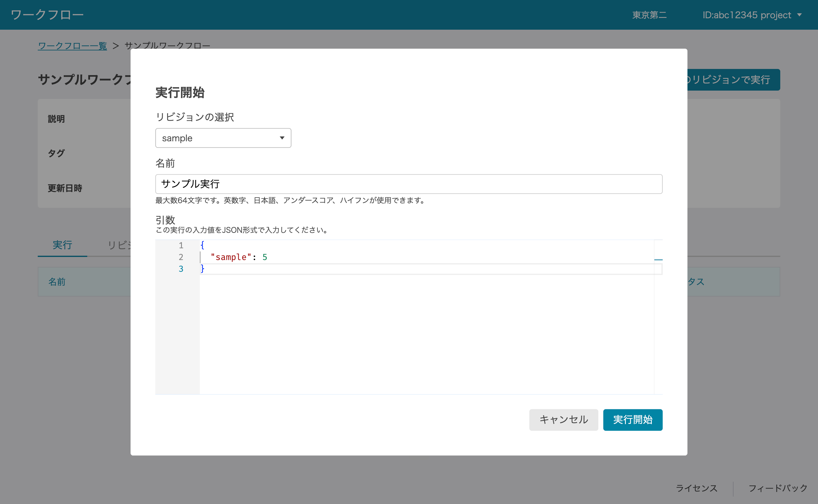Click the 説明 label in background panel
Image resolution: width=818 pixels, height=504 pixels.
pyautogui.click(x=56, y=119)
